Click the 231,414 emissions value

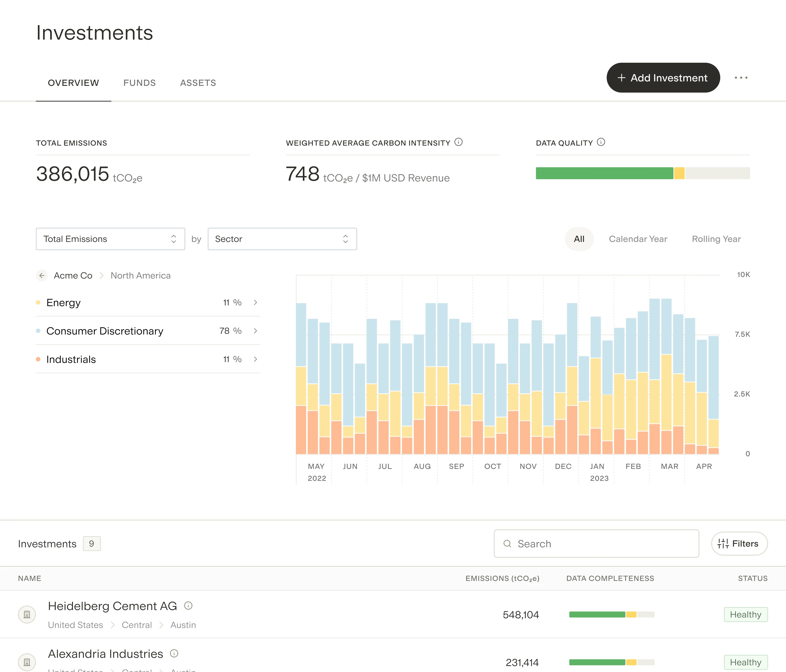[x=522, y=663]
